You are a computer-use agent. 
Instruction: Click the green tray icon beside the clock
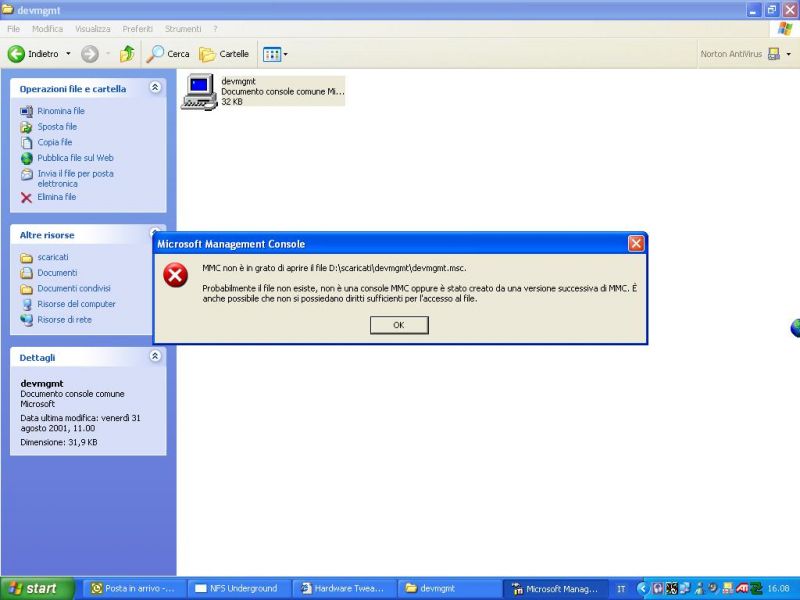pyautogui.click(x=756, y=589)
